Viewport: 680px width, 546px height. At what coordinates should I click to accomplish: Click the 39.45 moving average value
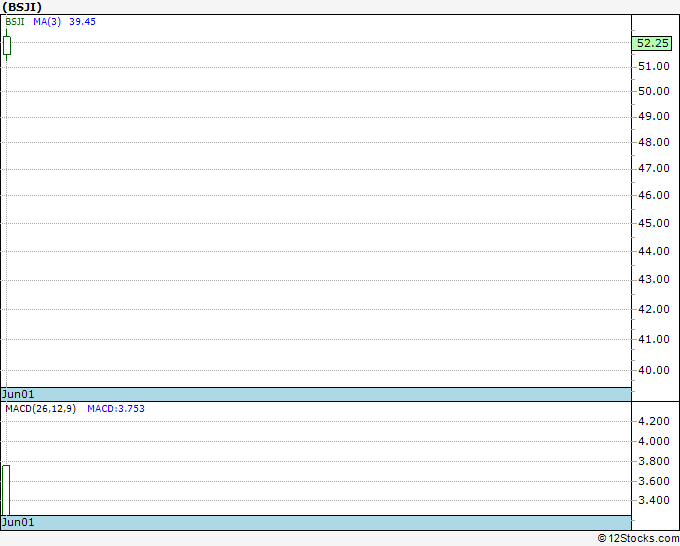point(82,22)
